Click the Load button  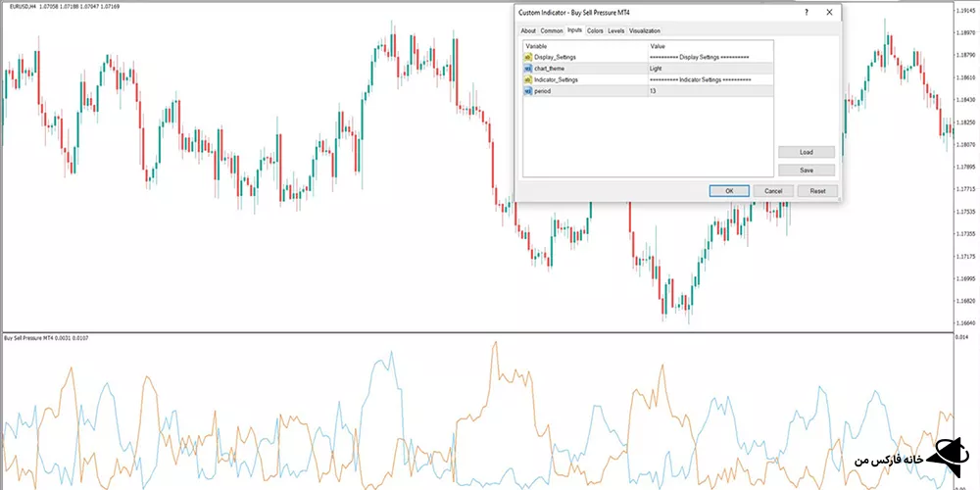click(x=807, y=152)
